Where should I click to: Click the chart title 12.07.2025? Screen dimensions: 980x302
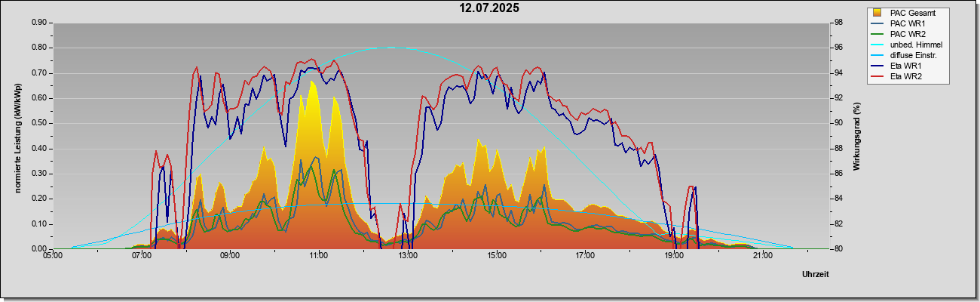pos(490,8)
